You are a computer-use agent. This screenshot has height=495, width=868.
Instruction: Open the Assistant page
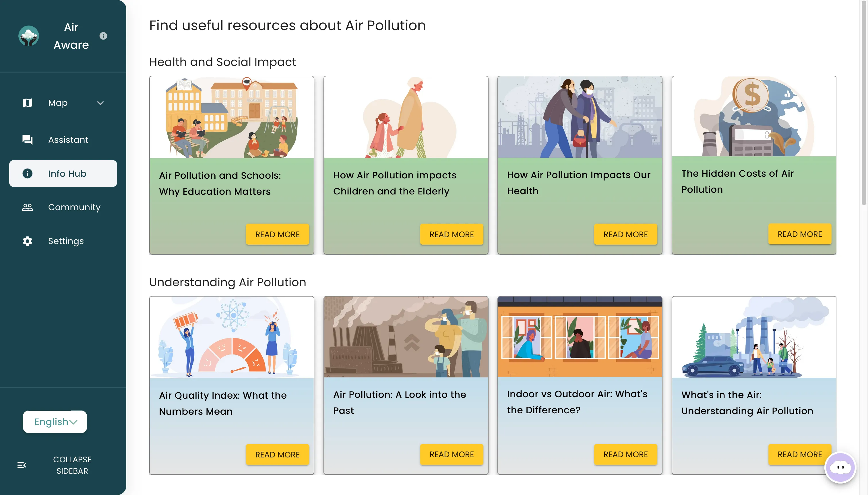(68, 140)
